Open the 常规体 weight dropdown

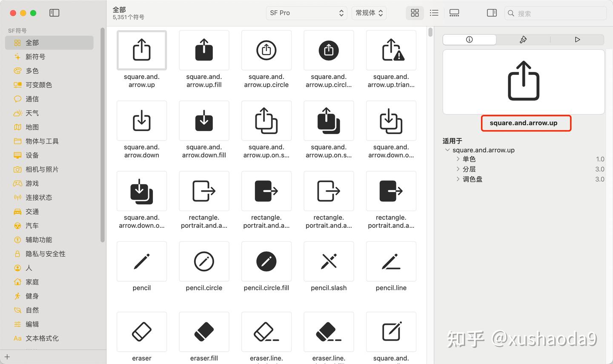369,13
